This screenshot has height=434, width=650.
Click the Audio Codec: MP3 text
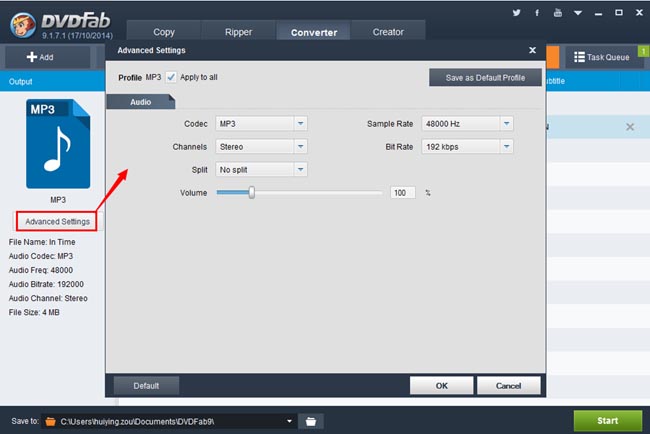[x=41, y=256]
